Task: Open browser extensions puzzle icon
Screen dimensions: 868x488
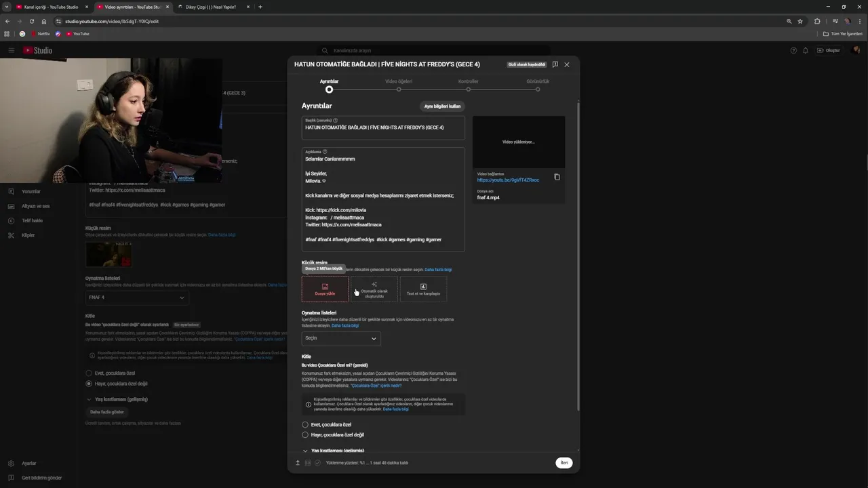Action: (x=817, y=21)
